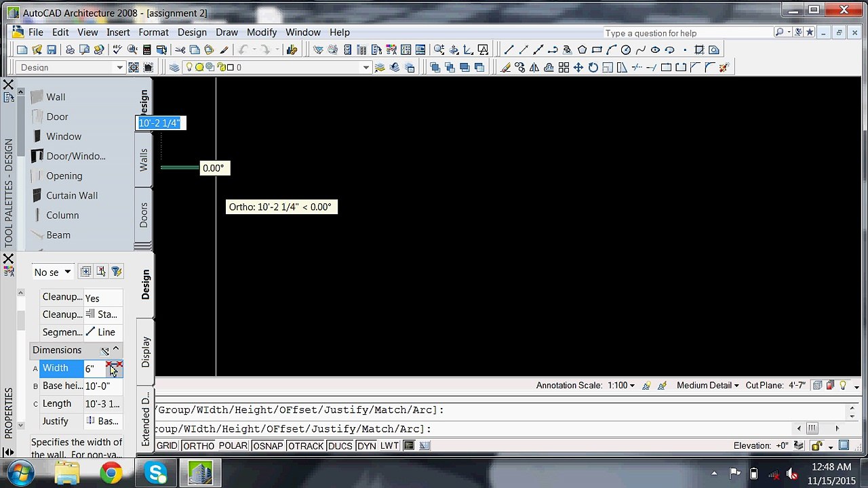Image resolution: width=868 pixels, height=488 pixels.
Task: Collapse the Dimensions section
Action: click(x=116, y=349)
